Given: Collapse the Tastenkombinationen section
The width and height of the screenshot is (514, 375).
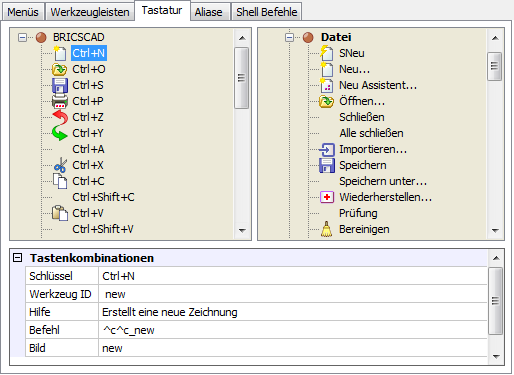Looking at the screenshot, I should (x=17, y=258).
